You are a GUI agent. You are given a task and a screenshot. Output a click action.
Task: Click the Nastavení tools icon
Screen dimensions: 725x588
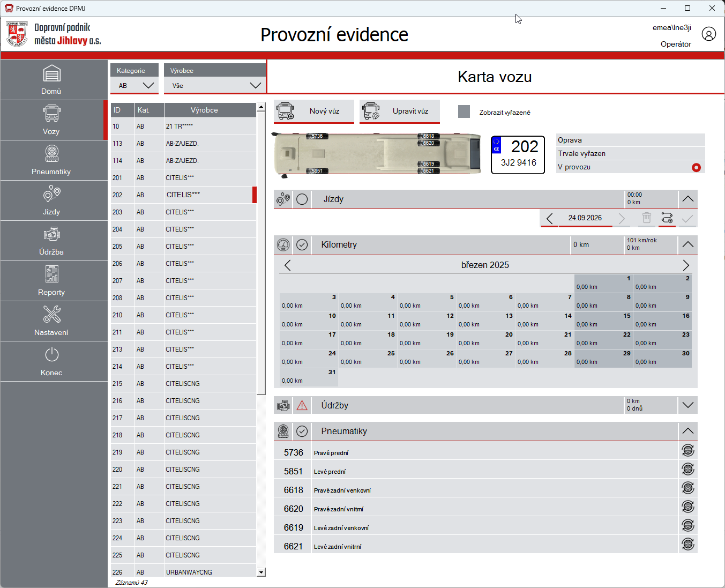click(x=52, y=314)
